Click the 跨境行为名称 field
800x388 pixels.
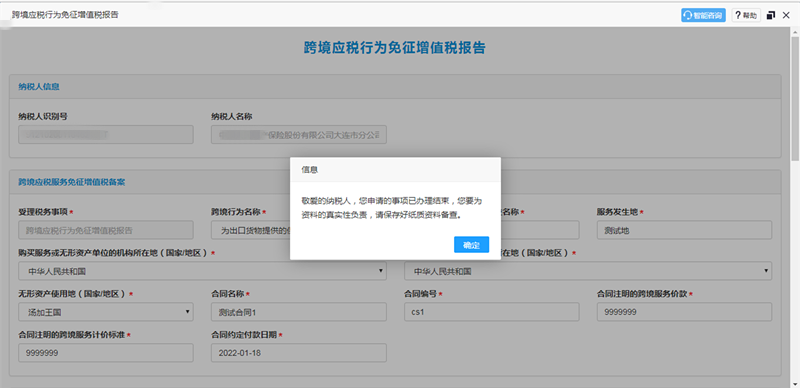251,230
